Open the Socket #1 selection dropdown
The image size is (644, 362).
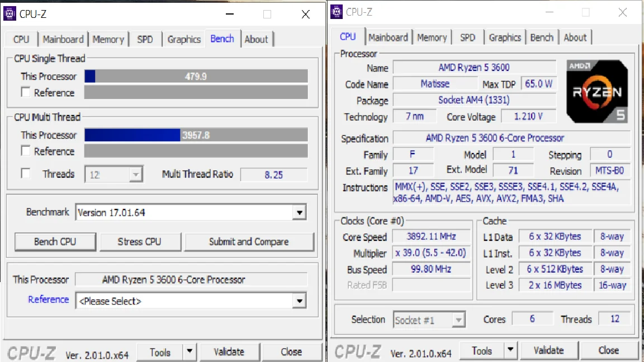(429, 320)
